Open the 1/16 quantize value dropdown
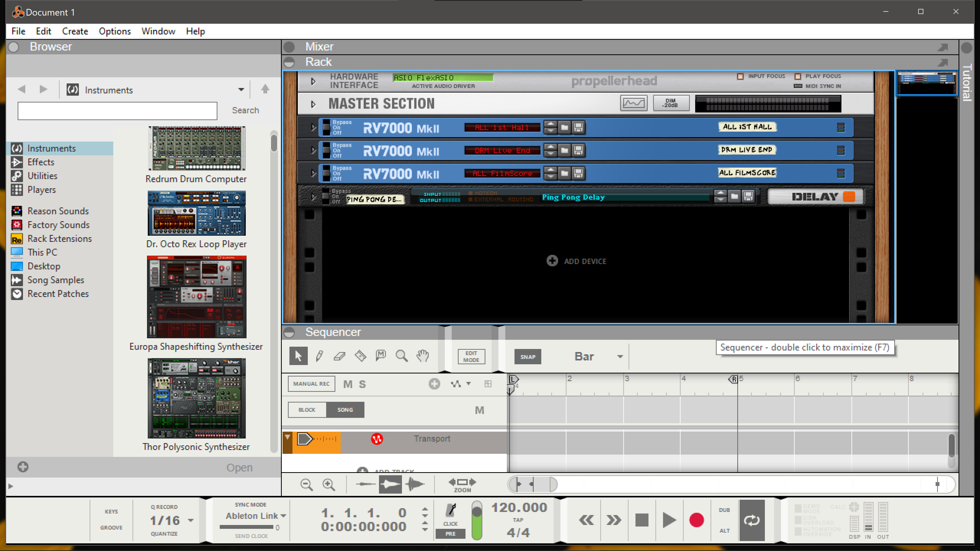 click(191, 520)
